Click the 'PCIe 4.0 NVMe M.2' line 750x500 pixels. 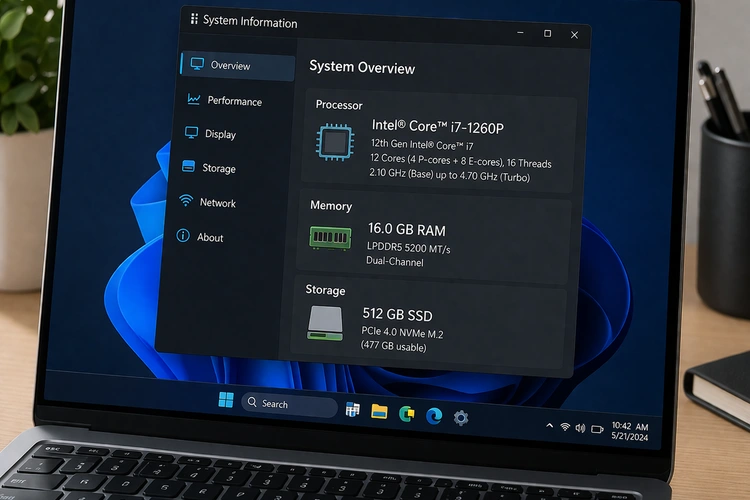pos(402,332)
